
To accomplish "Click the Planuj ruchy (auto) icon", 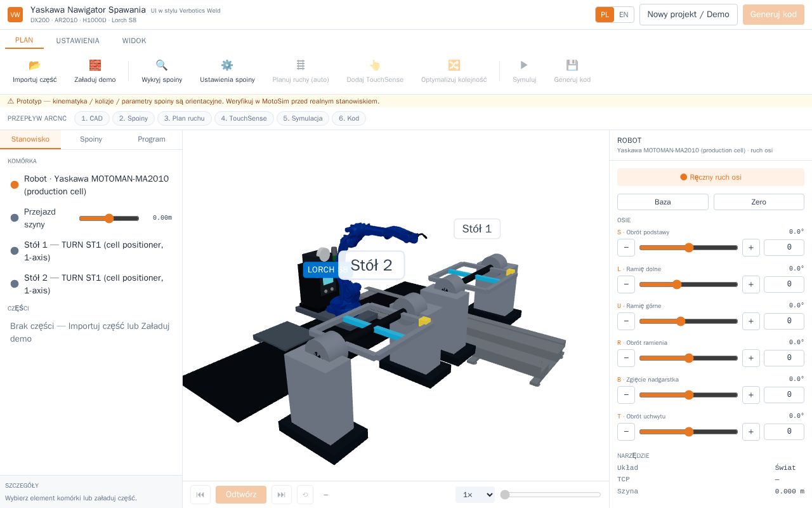I will 301,65.
